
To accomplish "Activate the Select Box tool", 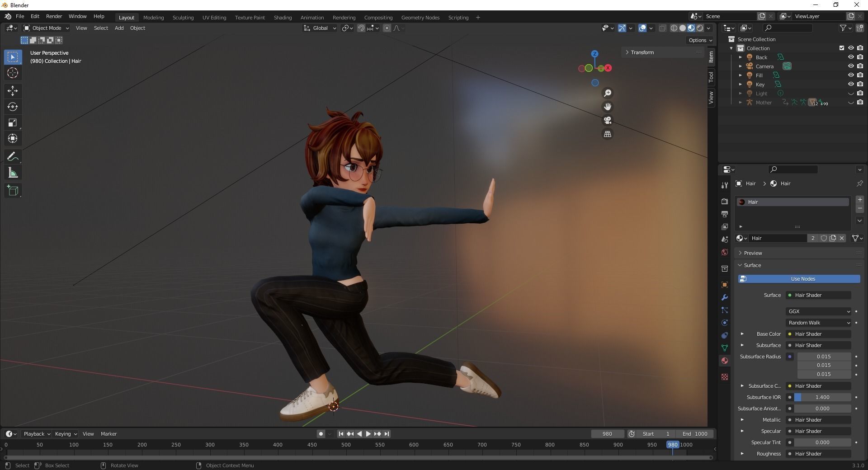I will (x=13, y=57).
